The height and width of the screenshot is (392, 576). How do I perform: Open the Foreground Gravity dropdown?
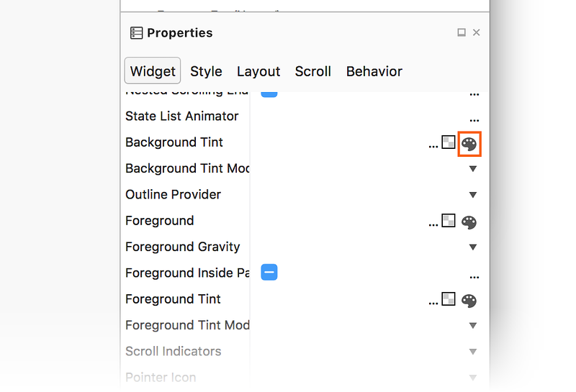coord(473,247)
